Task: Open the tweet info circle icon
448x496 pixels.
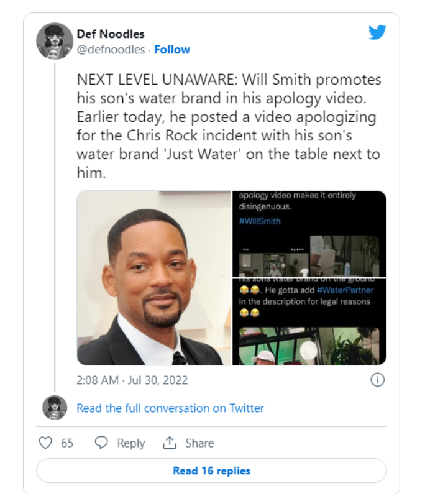Action: 378,380
